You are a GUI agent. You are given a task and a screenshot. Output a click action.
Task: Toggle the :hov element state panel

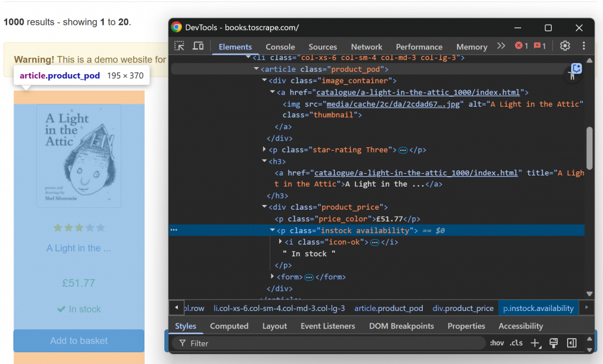pos(497,343)
